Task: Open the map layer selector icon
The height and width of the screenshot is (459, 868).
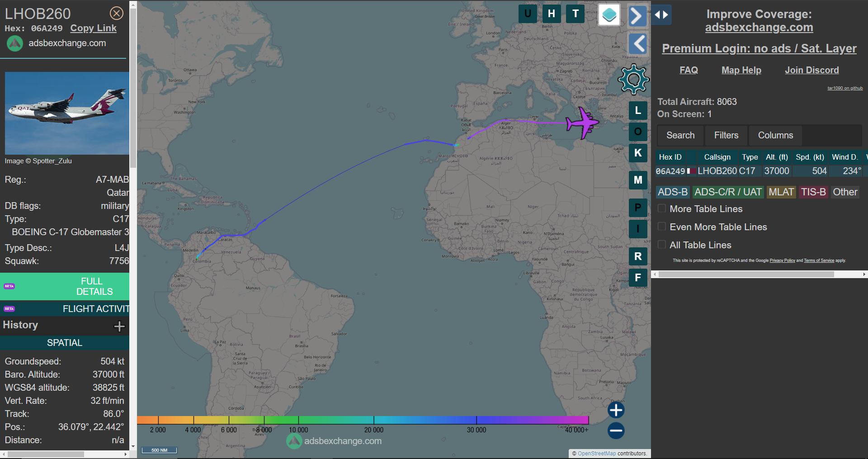Action: pos(609,15)
